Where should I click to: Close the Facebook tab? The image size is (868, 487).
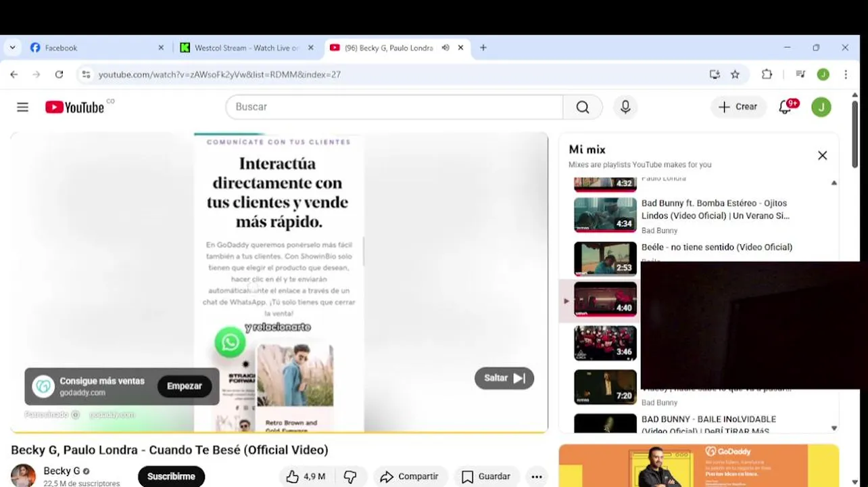point(161,48)
